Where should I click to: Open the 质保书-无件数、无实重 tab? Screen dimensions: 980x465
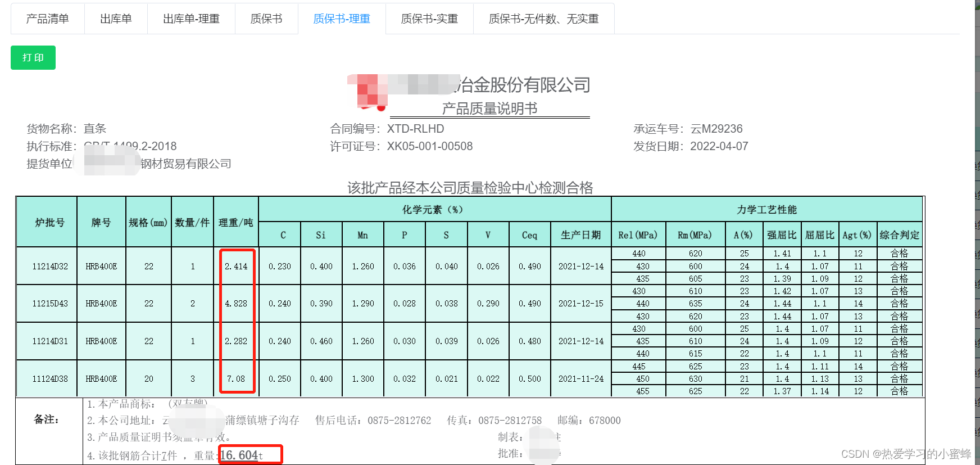[543, 19]
